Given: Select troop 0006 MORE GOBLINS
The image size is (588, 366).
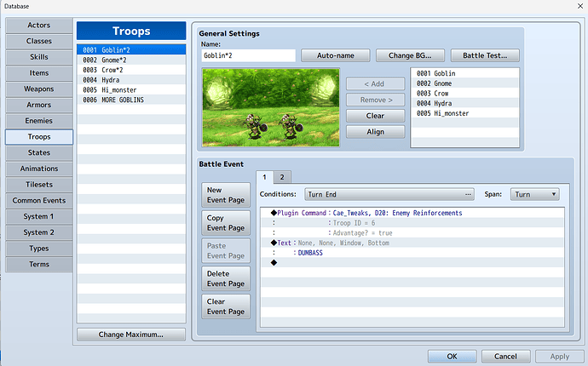Looking at the screenshot, I should [131, 100].
